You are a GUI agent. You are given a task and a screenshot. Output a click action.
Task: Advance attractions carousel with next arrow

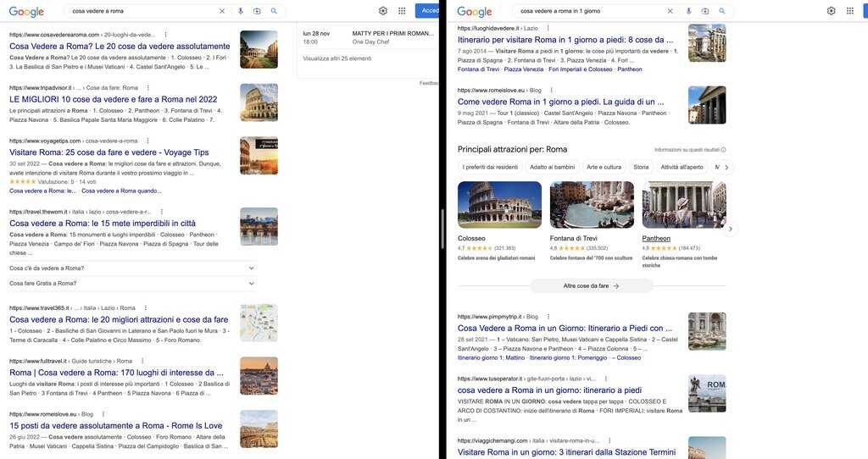click(x=731, y=229)
